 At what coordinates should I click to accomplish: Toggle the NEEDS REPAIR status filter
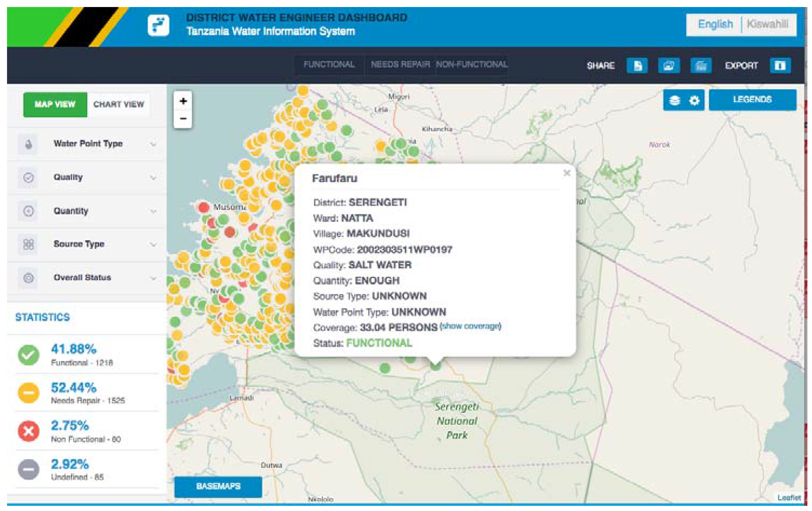[400, 65]
